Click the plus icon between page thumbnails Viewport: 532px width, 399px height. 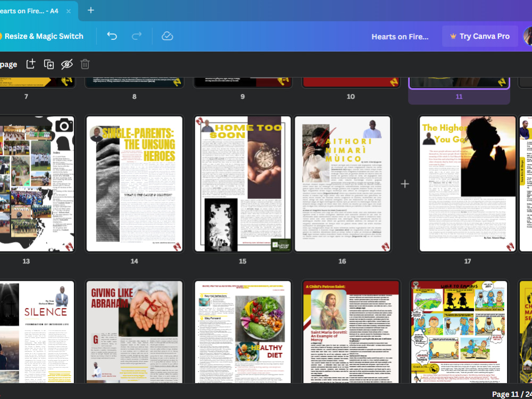(x=405, y=184)
